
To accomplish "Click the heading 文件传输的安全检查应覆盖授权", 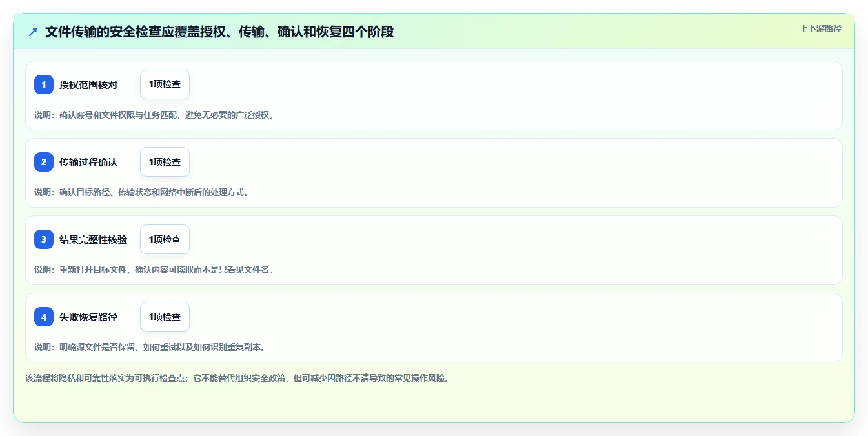I will 219,32.
